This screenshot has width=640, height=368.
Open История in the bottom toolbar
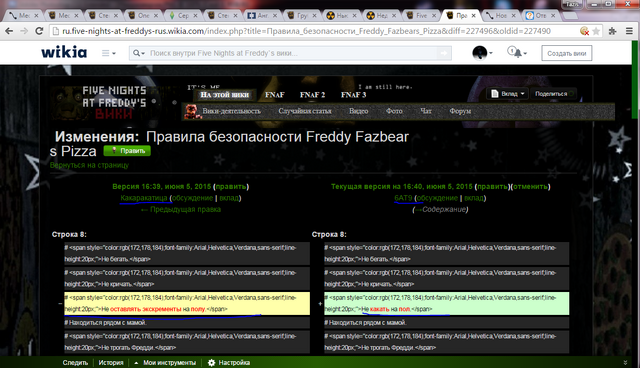pyautogui.click(x=111, y=362)
